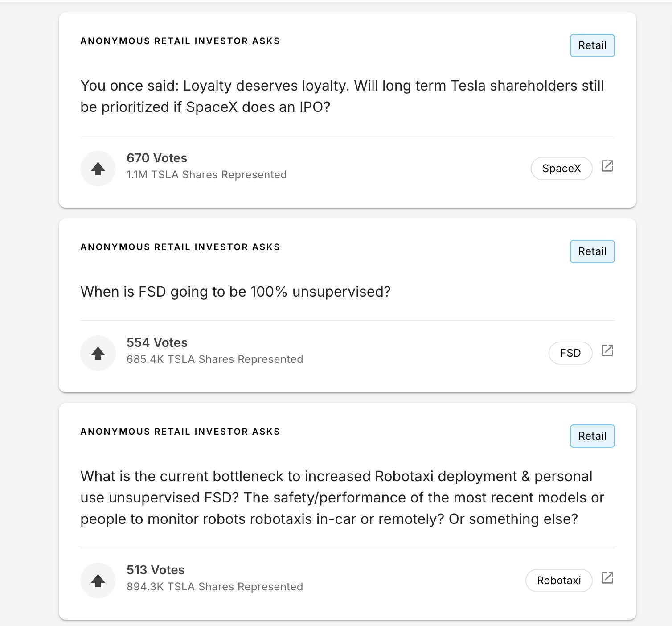
Task: Click 'Anonymous Retail Investor Asks' above FSD question
Action: (x=180, y=247)
